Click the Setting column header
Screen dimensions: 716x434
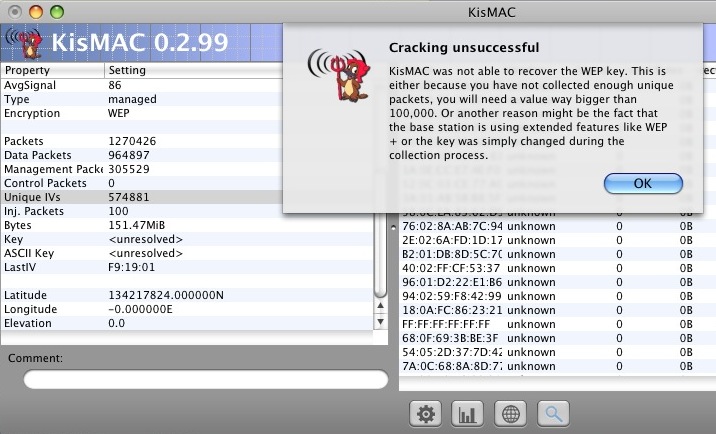[x=194, y=70]
